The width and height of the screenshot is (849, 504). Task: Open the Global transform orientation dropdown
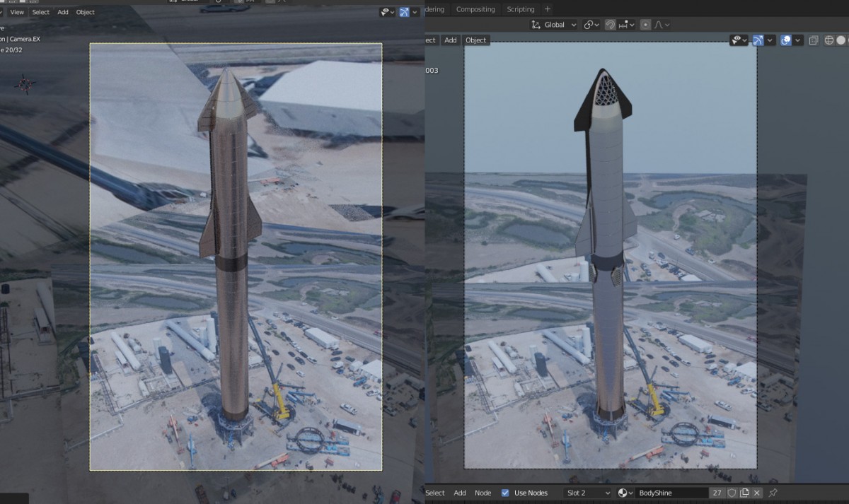coord(554,25)
